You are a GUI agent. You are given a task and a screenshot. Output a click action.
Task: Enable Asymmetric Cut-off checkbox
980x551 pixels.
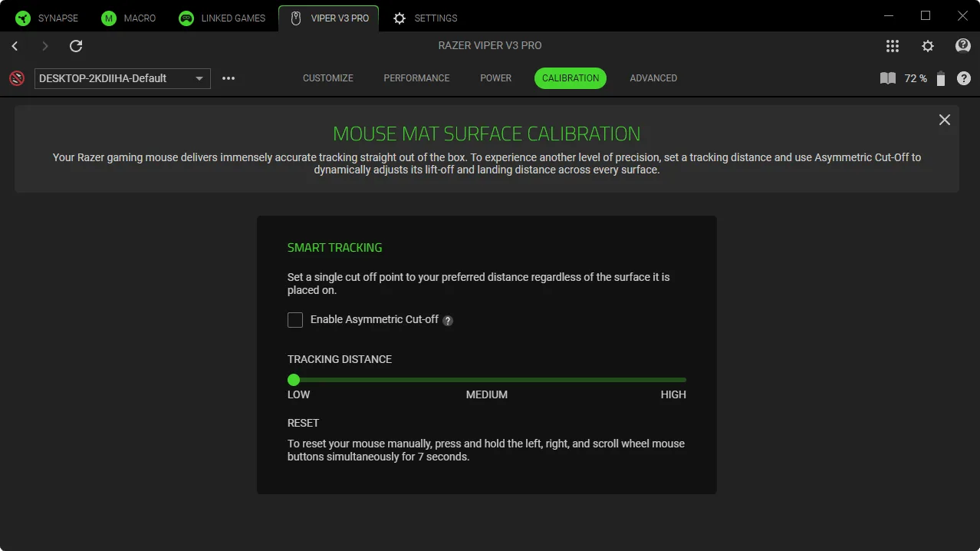[295, 320]
